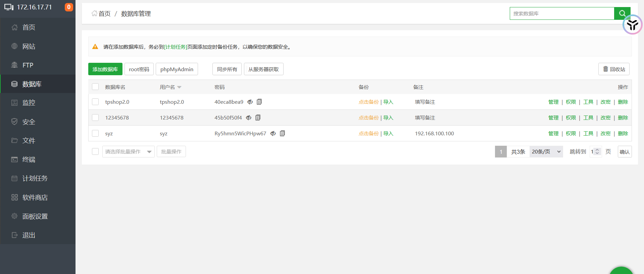
Task: Open the 回收站 recycle bin
Action: (614, 69)
